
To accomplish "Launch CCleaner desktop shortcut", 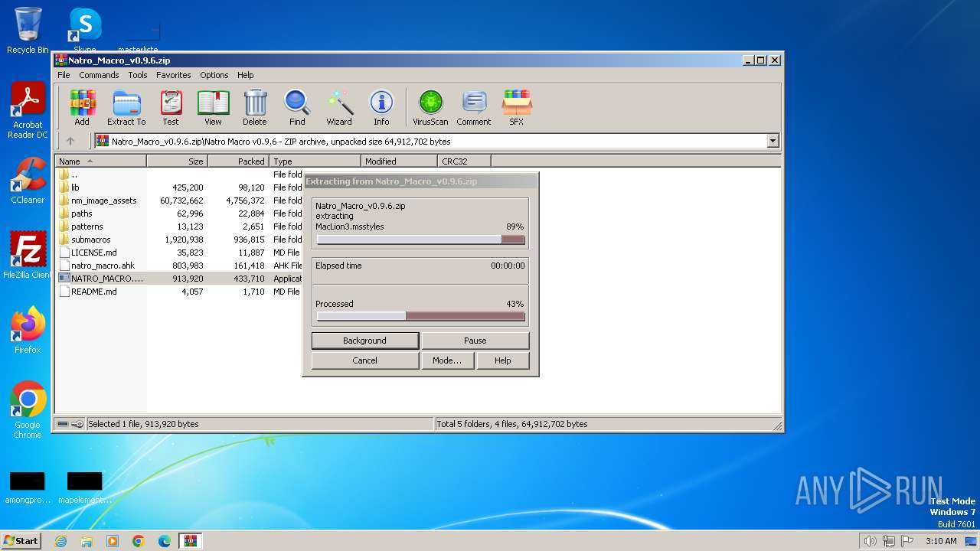I will click(28, 181).
